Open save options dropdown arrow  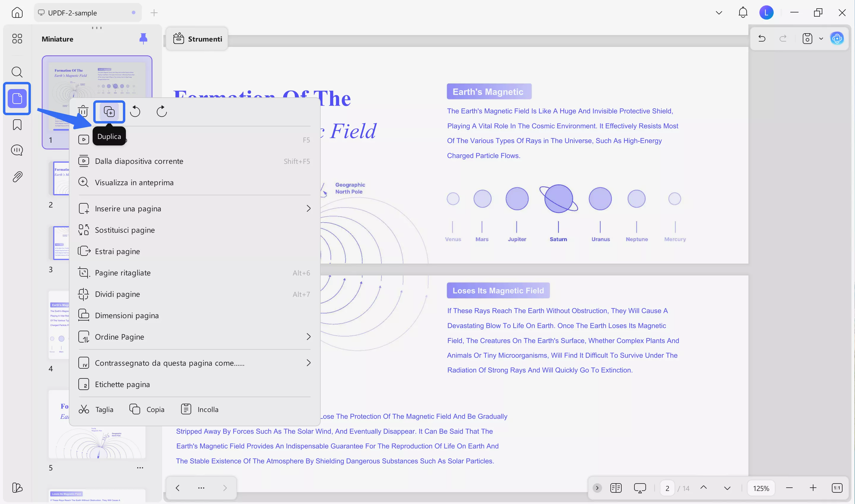(x=821, y=38)
